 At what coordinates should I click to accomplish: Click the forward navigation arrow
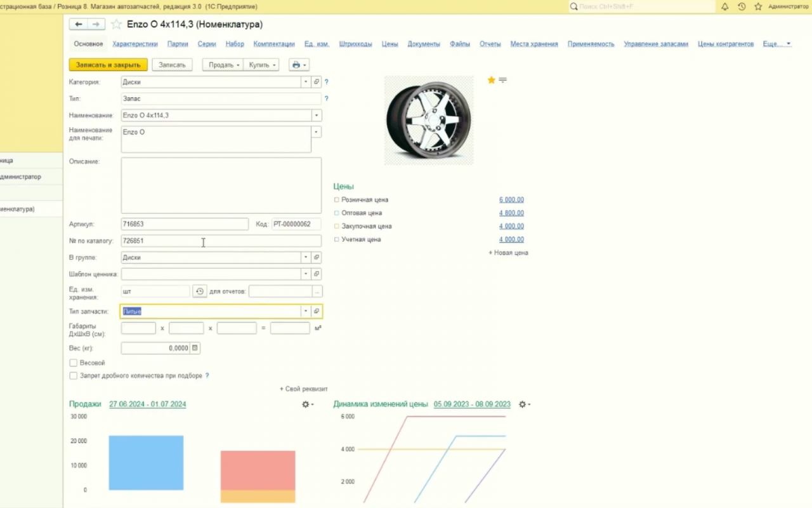[x=96, y=24]
